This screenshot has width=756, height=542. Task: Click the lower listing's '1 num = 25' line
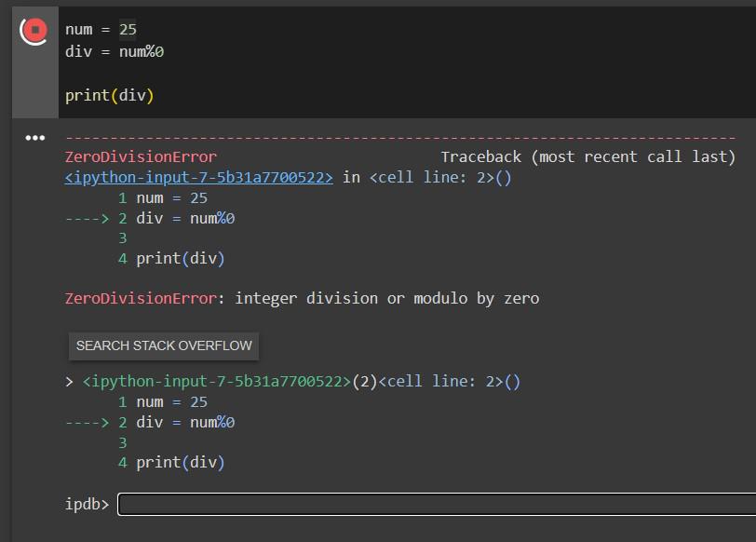point(163,401)
